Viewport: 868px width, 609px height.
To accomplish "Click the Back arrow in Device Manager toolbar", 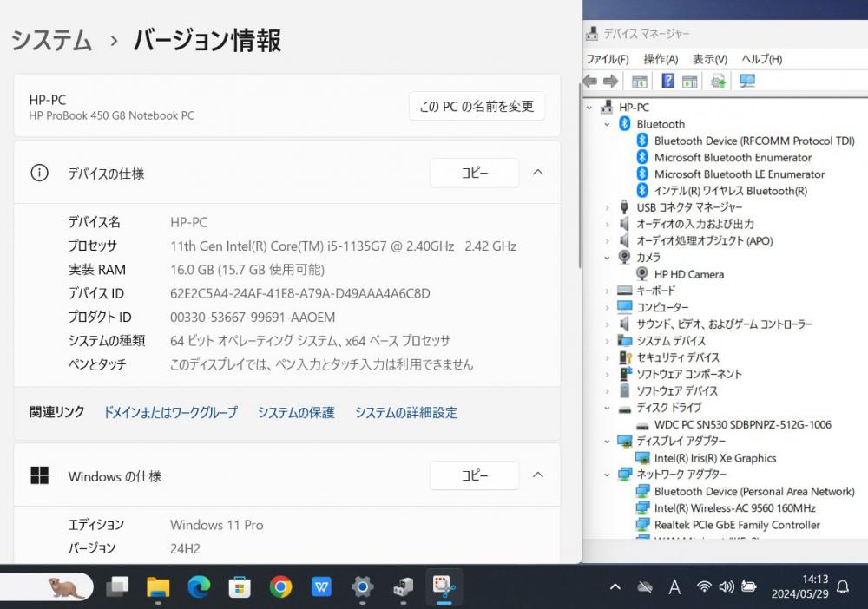I will 590,82.
